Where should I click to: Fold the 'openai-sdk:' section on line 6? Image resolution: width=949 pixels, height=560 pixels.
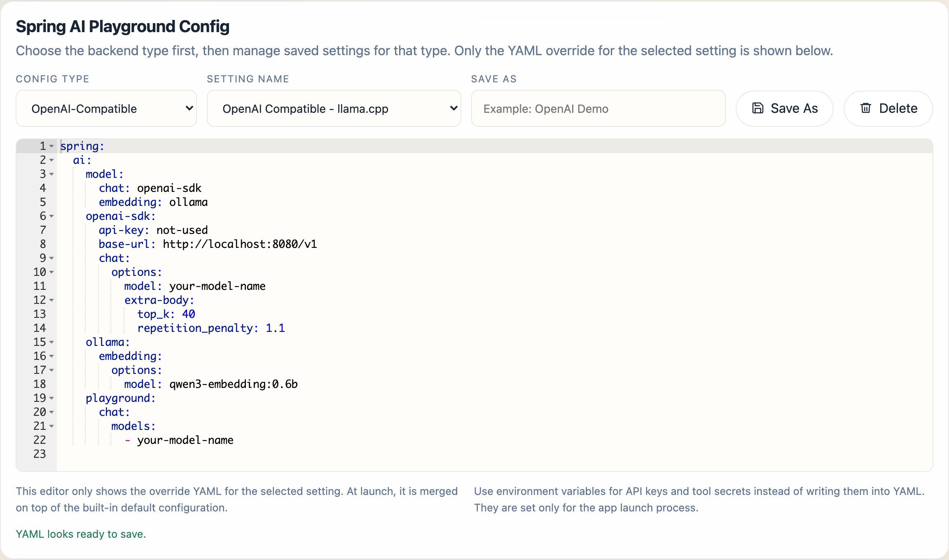point(51,216)
